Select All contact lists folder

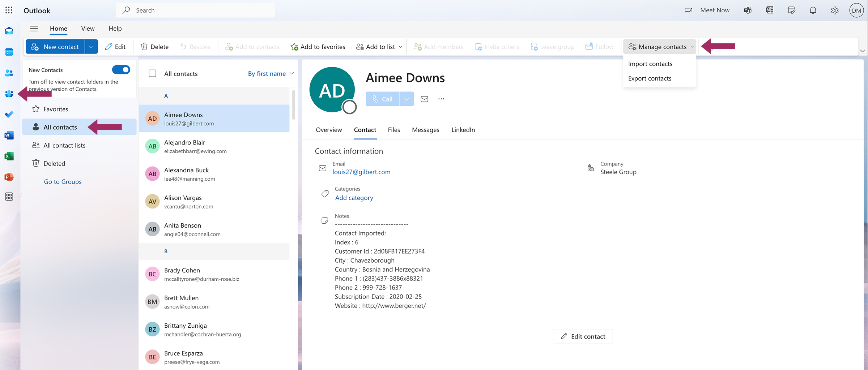click(x=79, y=145)
